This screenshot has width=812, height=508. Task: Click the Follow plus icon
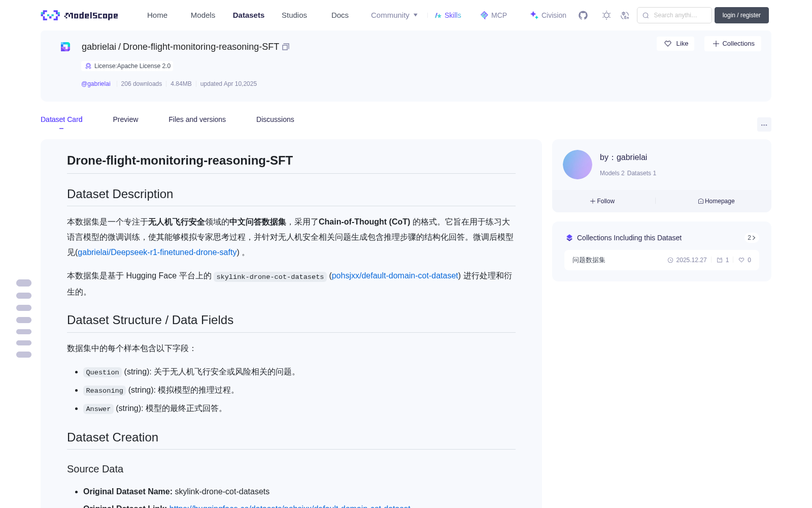point(593,201)
